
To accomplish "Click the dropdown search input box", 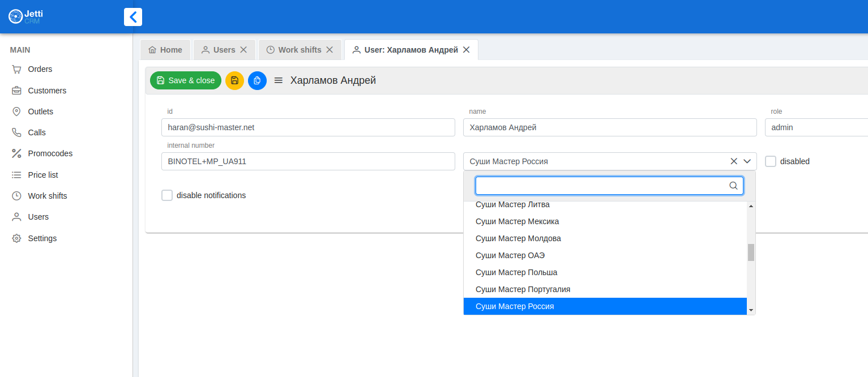I will pyautogui.click(x=609, y=186).
